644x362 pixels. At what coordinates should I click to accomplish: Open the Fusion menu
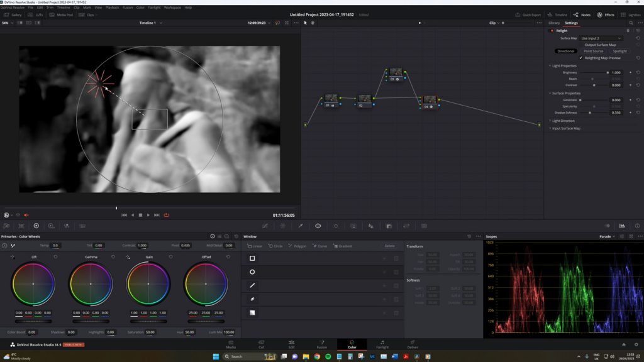127,8
